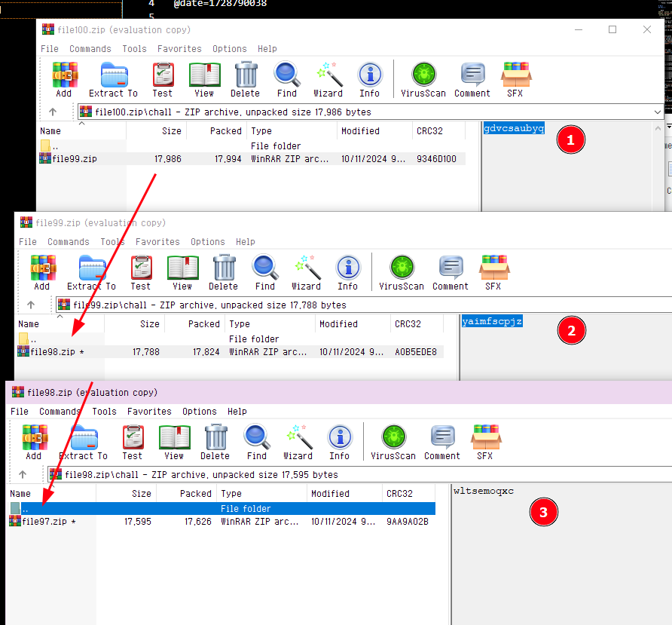Image resolution: width=672 pixels, height=625 pixels.
Task: Open Commands menu in file100.zip window
Action: tap(90, 49)
